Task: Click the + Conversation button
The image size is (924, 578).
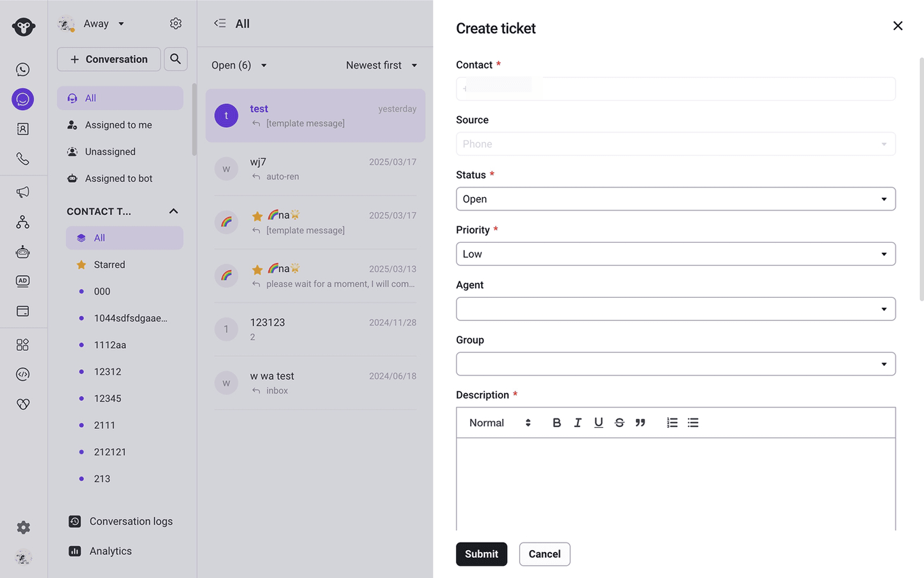Action: [x=109, y=59]
